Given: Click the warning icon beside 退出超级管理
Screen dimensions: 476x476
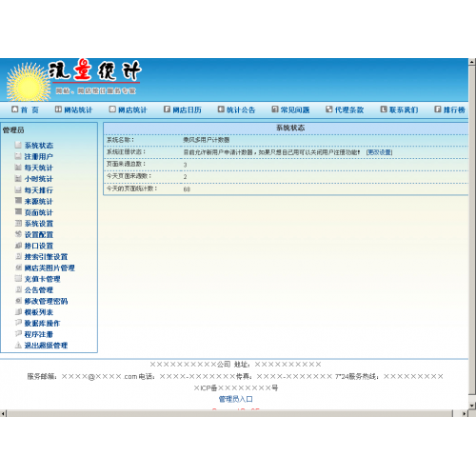Looking at the screenshot, I should pyautogui.click(x=18, y=345).
